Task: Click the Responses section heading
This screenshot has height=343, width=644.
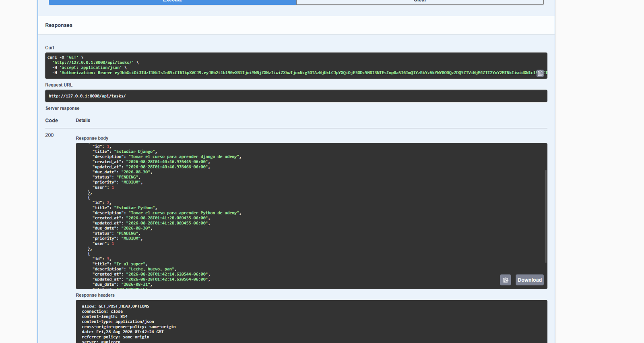Action: (x=59, y=25)
